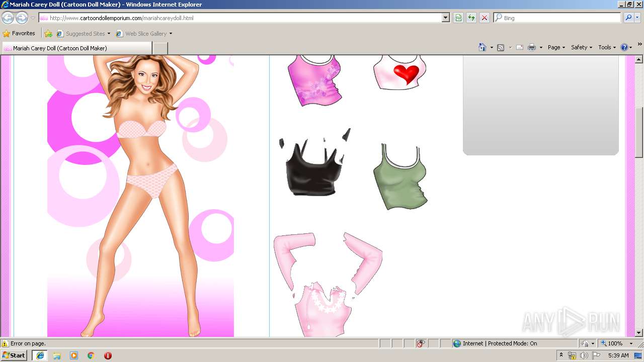The height and width of the screenshot is (362, 644).
Task: Pick the pink long-sleeve hoodie top
Action: [x=328, y=284]
